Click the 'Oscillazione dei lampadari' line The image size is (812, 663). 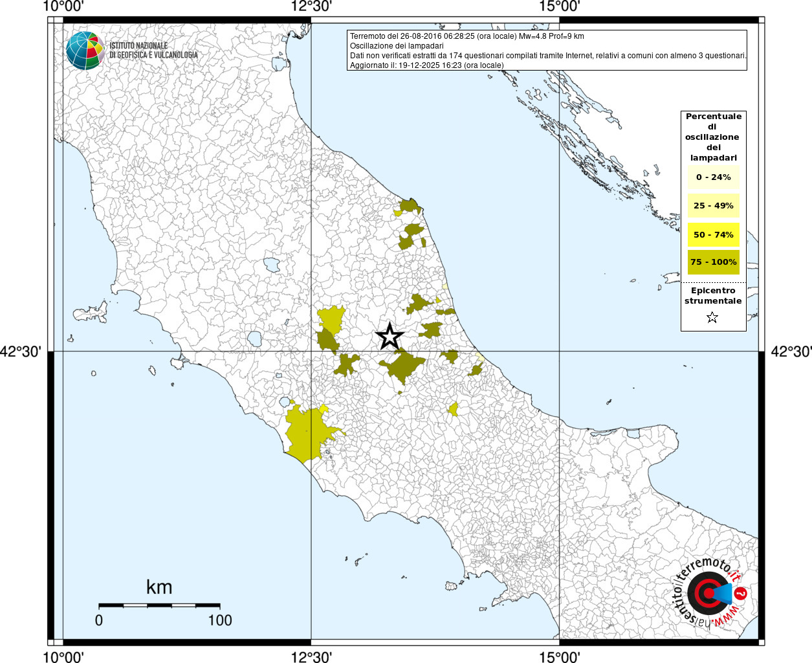[x=397, y=46]
